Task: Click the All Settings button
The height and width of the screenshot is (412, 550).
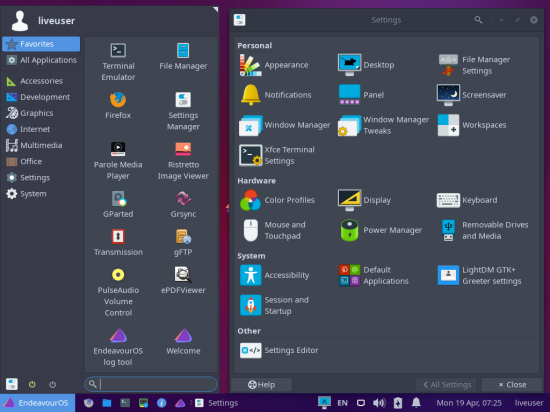Action: 447,385
